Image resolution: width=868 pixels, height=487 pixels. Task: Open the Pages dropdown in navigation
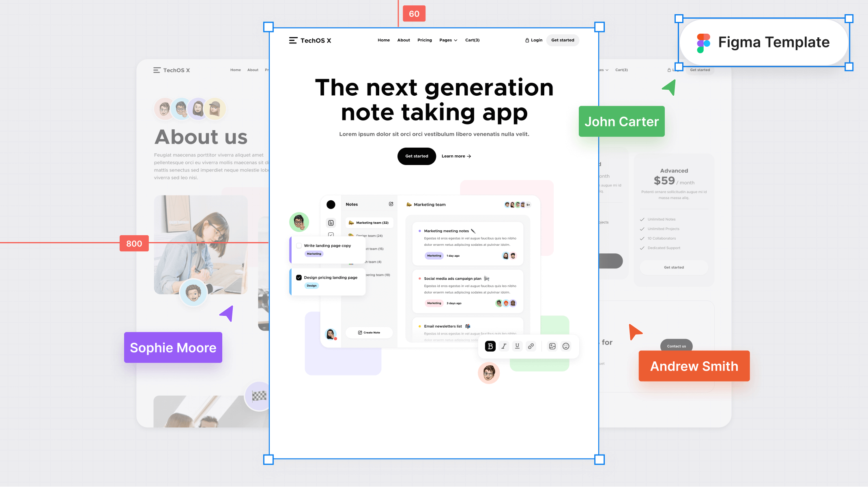[447, 40]
